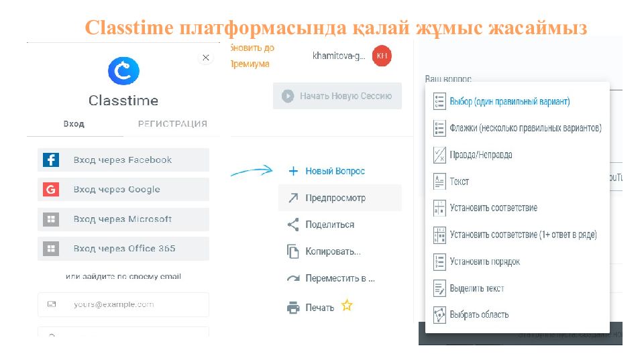
Task: Click the envelope icon in email field
Action: tap(52, 304)
